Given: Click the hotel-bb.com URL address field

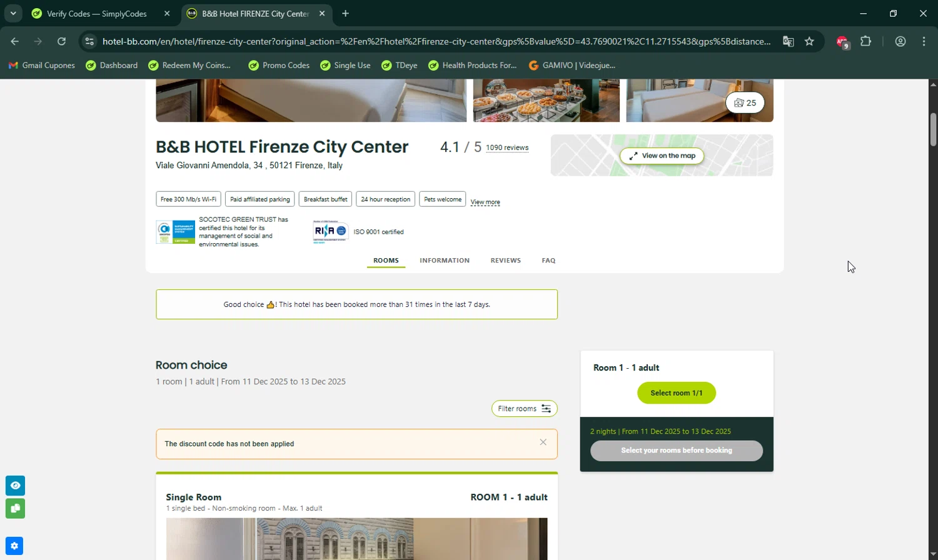Looking at the screenshot, I should (x=436, y=41).
